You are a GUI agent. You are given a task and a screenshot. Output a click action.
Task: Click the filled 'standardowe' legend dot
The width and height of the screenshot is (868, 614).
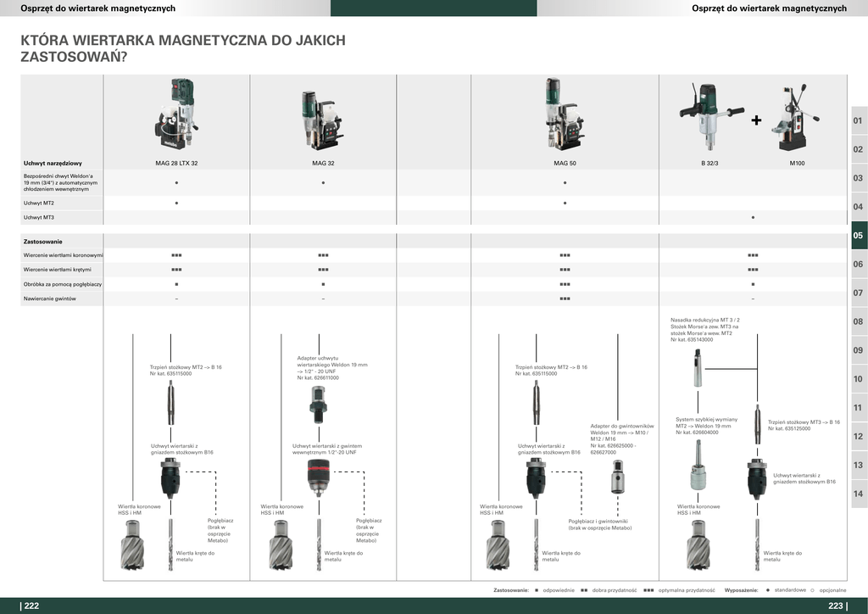click(x=768, y=589)
